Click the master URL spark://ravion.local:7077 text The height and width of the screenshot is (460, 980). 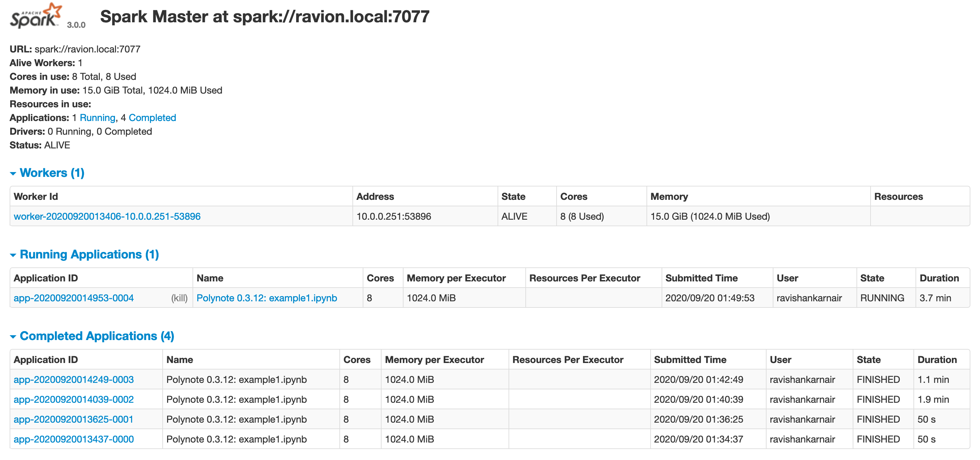(x=87, y=49)
